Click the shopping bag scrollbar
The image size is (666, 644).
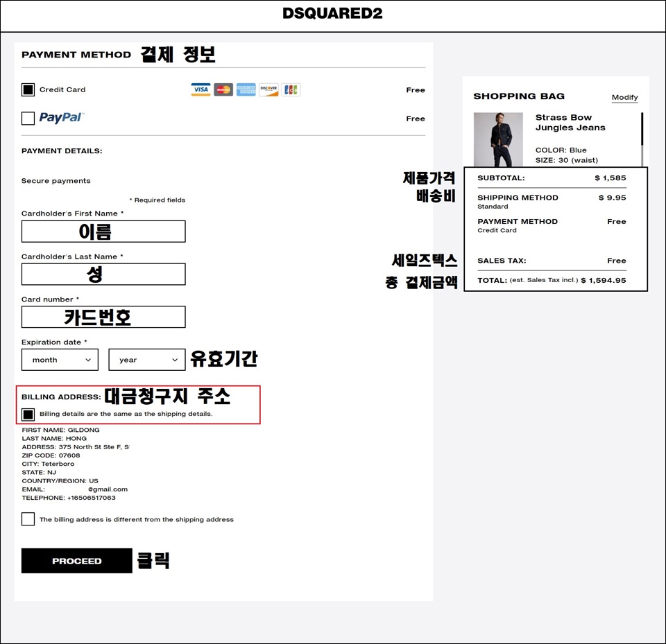point(642,139)
